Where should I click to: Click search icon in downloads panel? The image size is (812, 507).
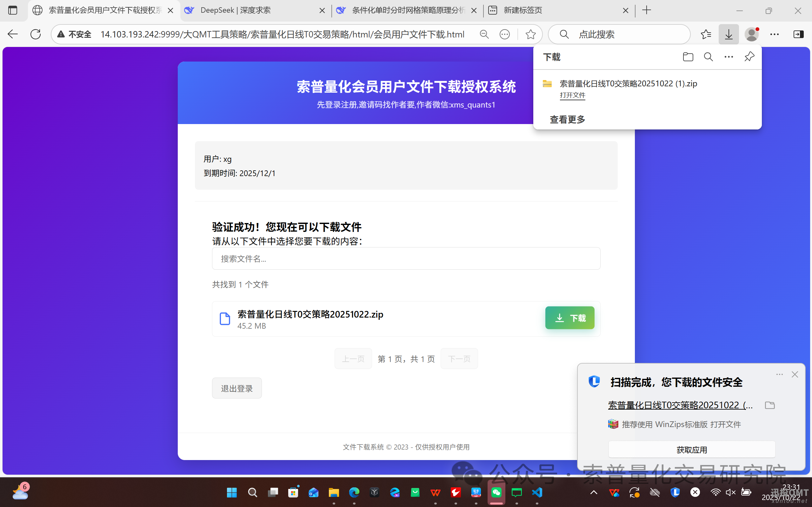coord(708,57)
